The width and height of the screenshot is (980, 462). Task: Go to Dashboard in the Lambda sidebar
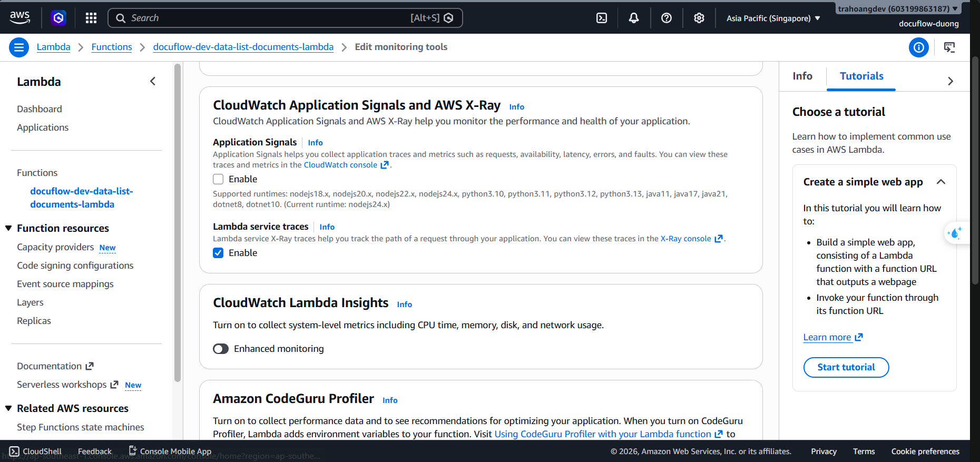[x=40, y=109]
